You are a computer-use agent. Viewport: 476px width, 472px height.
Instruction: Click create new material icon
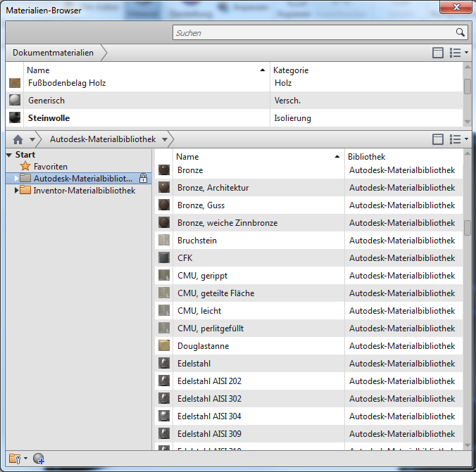pos(39,459)
